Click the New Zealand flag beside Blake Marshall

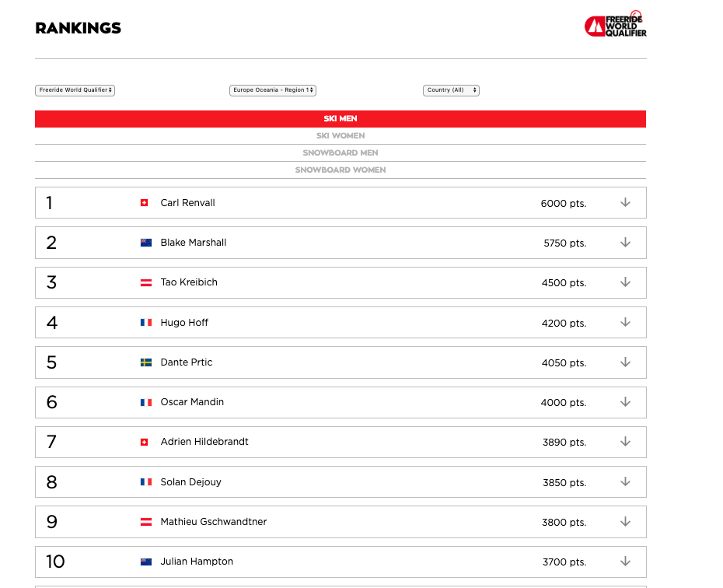145,243
